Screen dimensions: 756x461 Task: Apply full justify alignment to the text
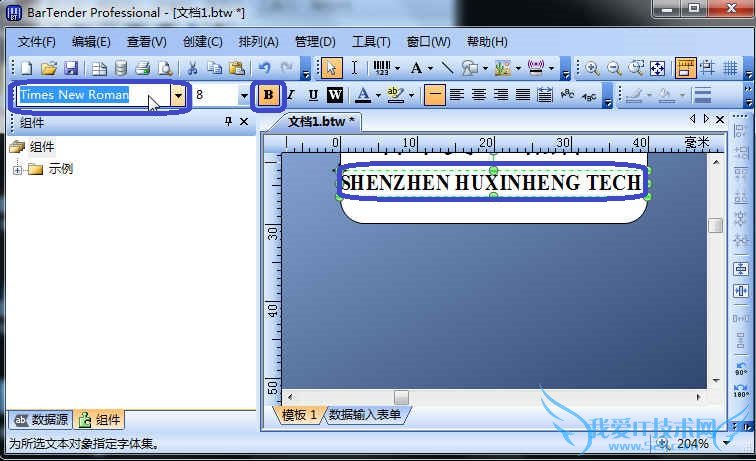pyautogui.click(x=523, y=95)
